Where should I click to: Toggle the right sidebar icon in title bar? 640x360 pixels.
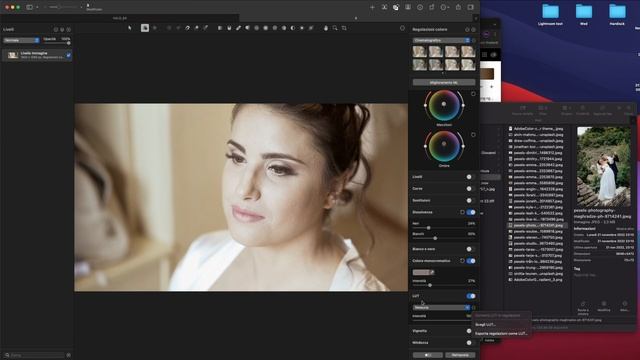click(x=471, y=7)
